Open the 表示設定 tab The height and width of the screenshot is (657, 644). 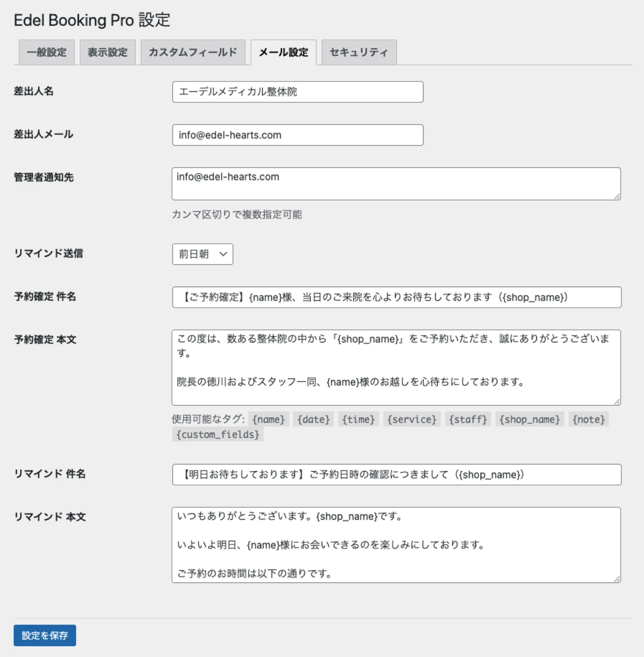coord(107,52)
